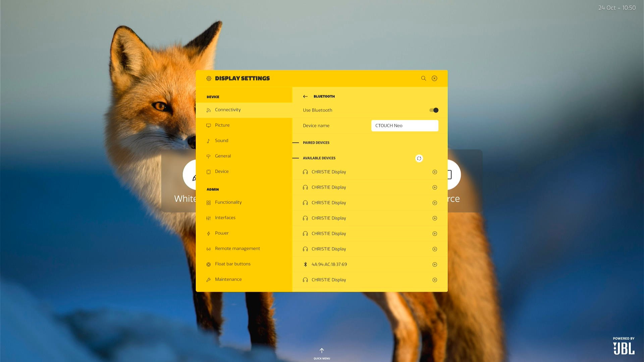Click the Float bar buttons icon
The image size is (644, 362).
point(208,264)
